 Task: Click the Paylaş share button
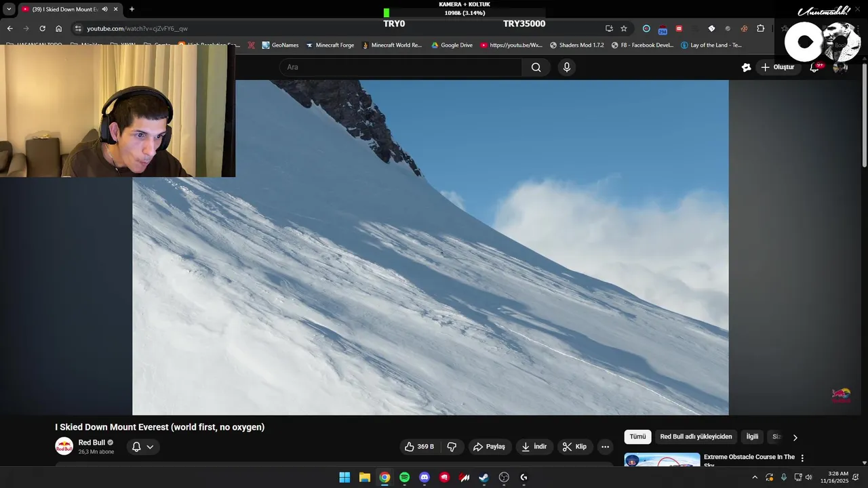[x=489, y=447]
